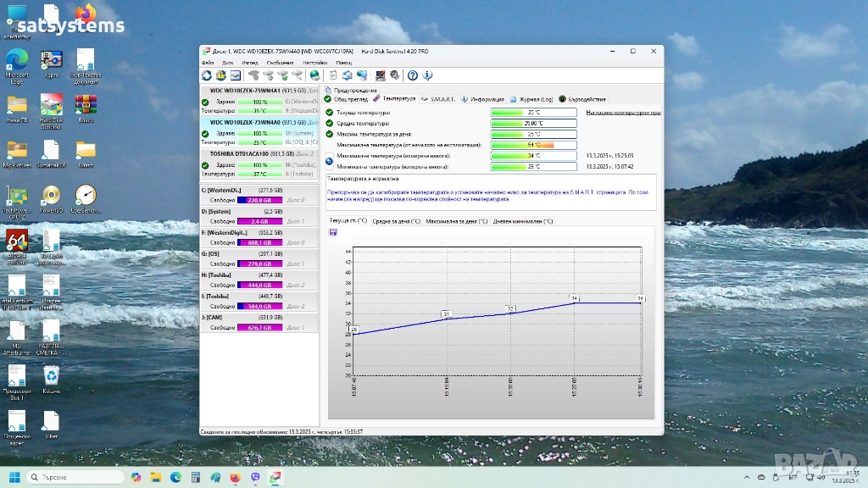The height and width of the screenshot is (488, 868).
Task: Click the Refresh toolbar icon
Action: point(207,75)
